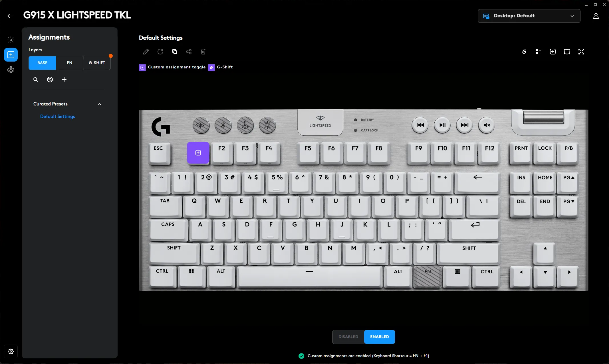Viewport: 609px width, 364px height.
Task: Set custom assignments to Disabled
Action: click(348, 337)
